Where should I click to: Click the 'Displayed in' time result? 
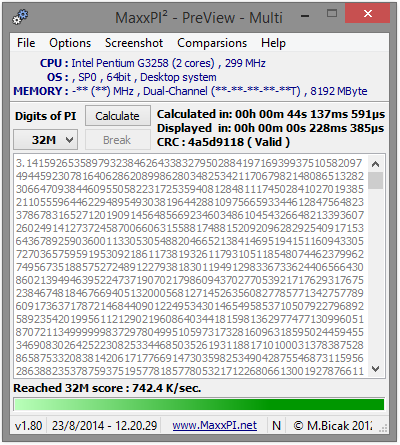(270, 128)
